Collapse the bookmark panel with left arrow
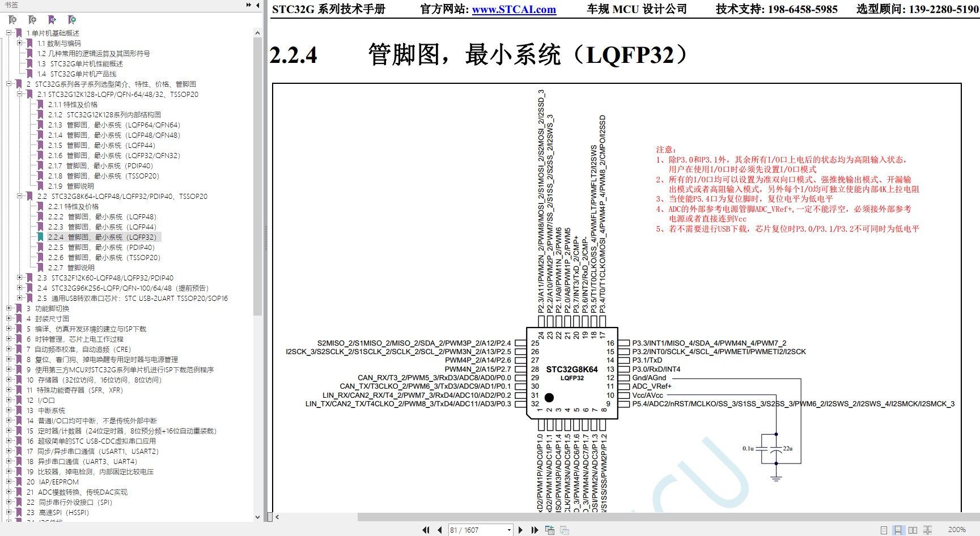The height and width of the screenshot is (536, 980). click(258, 5)
